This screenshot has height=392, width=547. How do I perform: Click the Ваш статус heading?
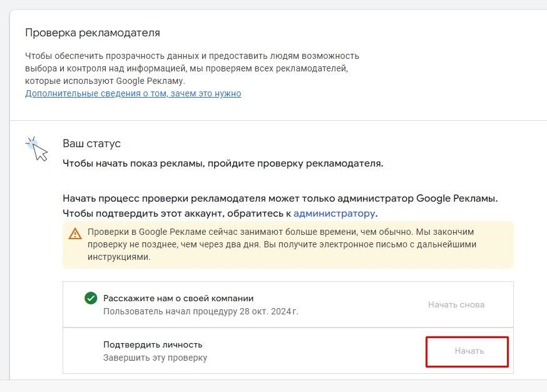(91, 143)
